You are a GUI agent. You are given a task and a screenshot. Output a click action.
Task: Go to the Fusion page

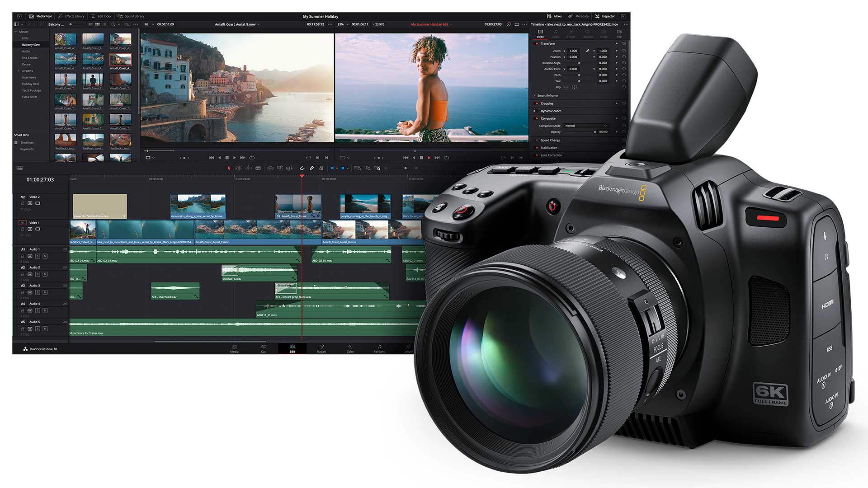pos(321,349)
